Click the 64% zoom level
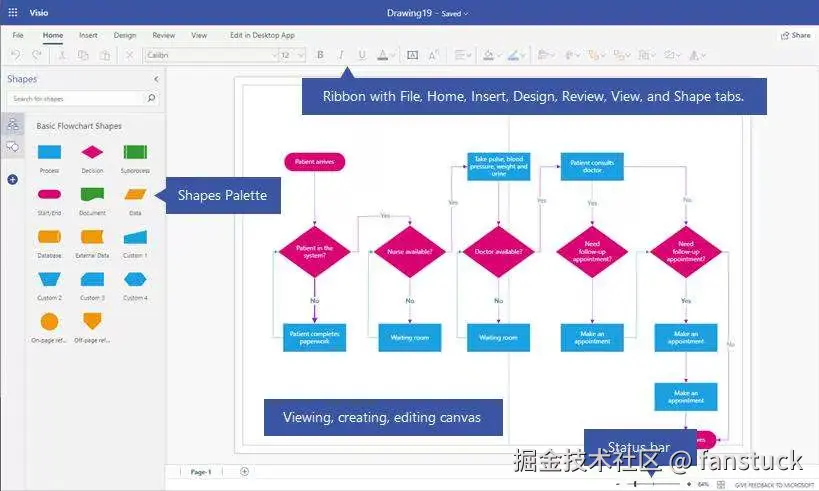Screen dimensions: 819x491 (703, 485)
